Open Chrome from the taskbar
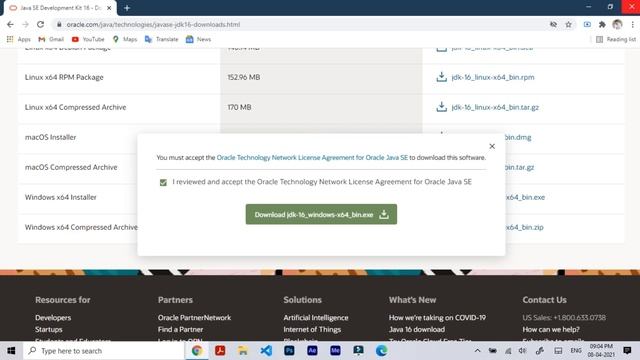 coord(197,351)
